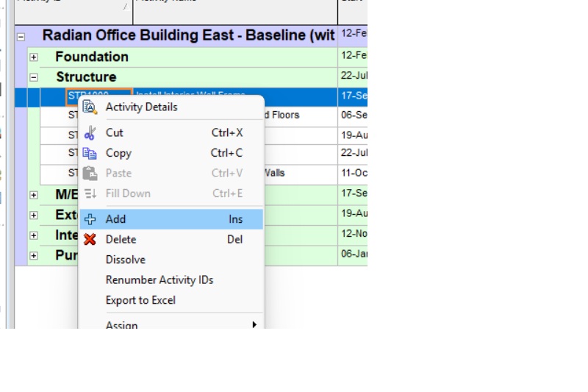Screen dimensions: 588x392
Task: Click the scissors icon beside Cut
Action: tap(90, 133)
